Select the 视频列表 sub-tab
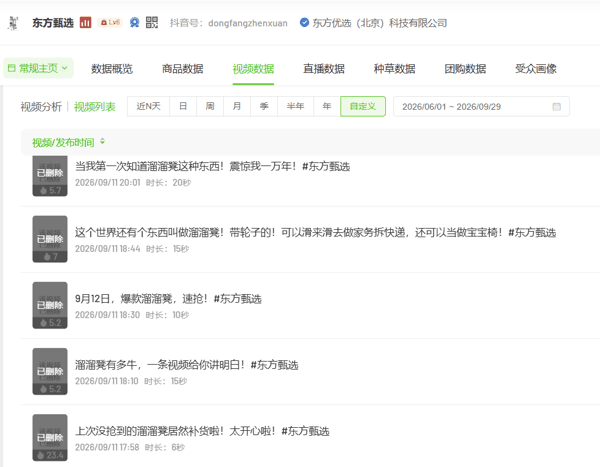This screenshot has height=467, width=600. 95,107
